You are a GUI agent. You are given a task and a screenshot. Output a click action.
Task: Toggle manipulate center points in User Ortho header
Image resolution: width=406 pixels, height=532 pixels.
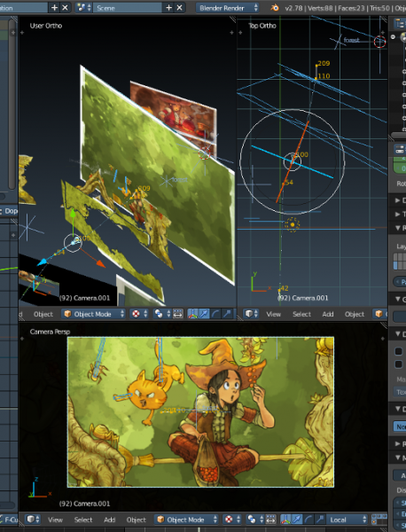[178, 314]
